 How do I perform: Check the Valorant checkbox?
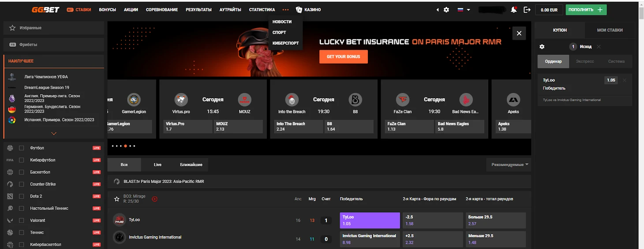click(x=22, y=220)
